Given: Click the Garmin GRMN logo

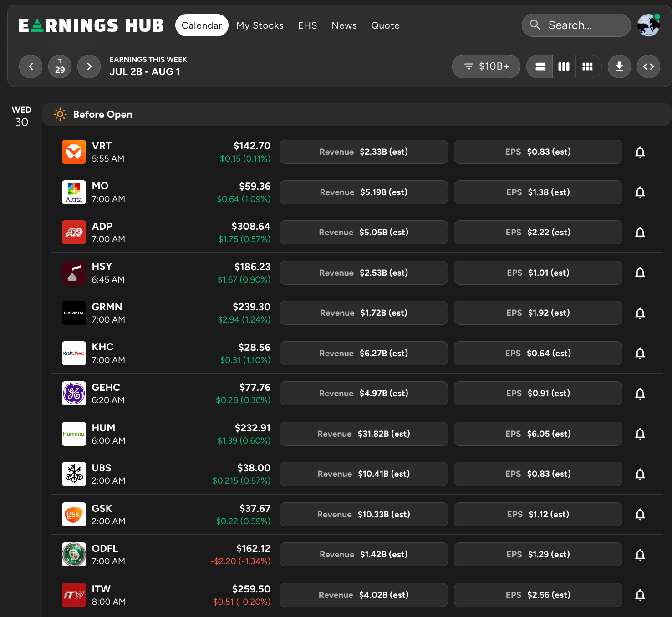Looking at the screenshot, I should (74, 313).
